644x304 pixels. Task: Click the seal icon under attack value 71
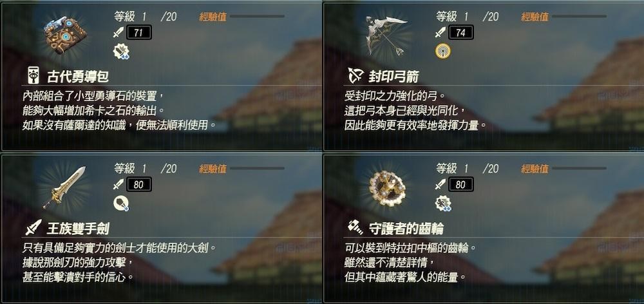(x=121, y=52)
